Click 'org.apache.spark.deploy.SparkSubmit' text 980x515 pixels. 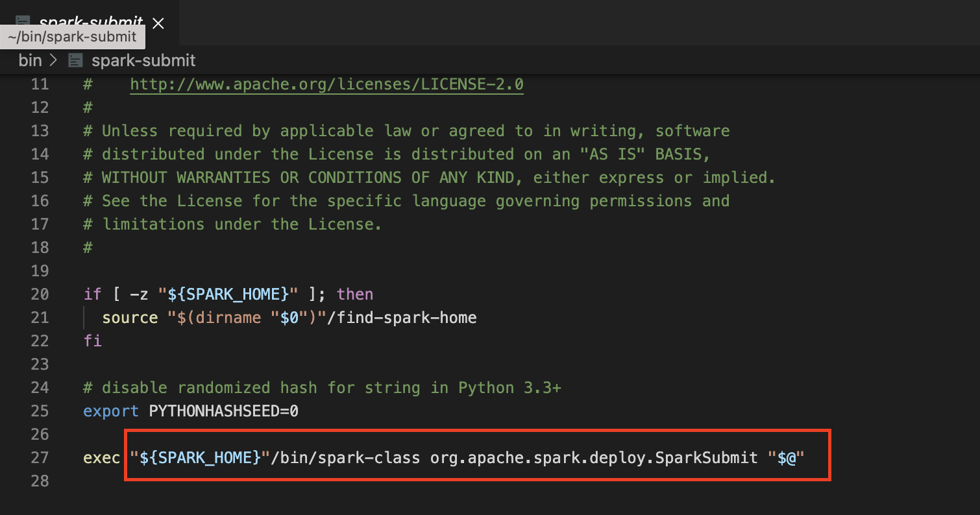coord(594,458)
